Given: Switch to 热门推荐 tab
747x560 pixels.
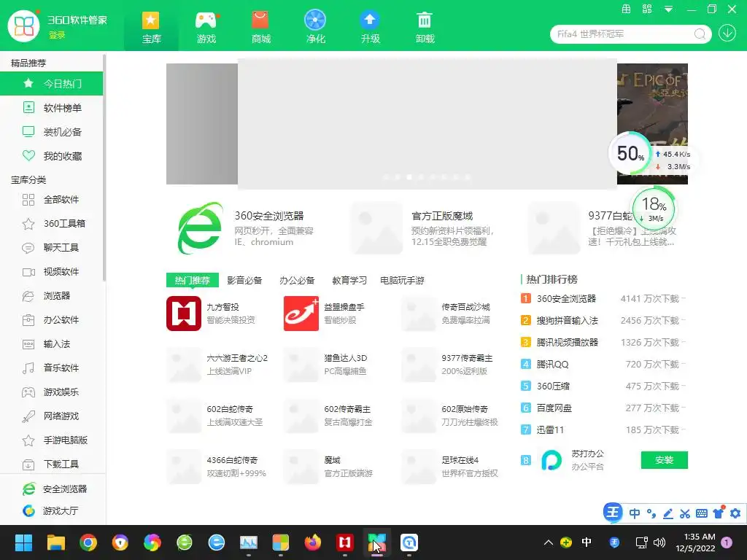Looking at the screenshot, I should point(192,281).
